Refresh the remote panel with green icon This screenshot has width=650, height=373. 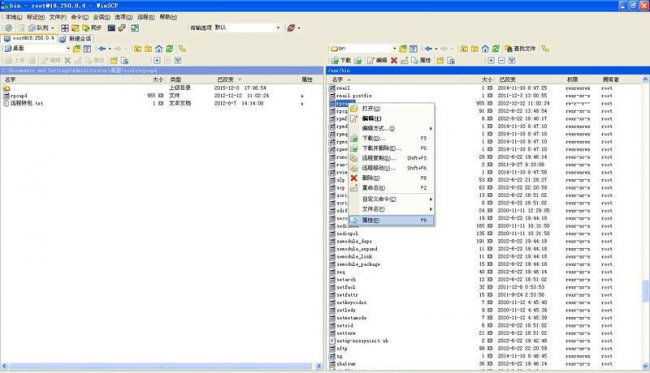pyautogui.click(x=496, y=48)
